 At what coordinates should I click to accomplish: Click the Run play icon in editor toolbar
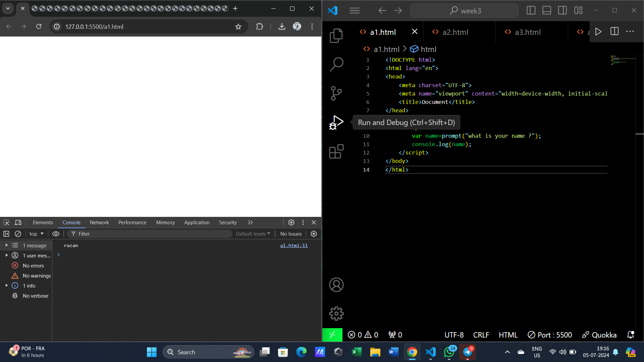point(598,32)
